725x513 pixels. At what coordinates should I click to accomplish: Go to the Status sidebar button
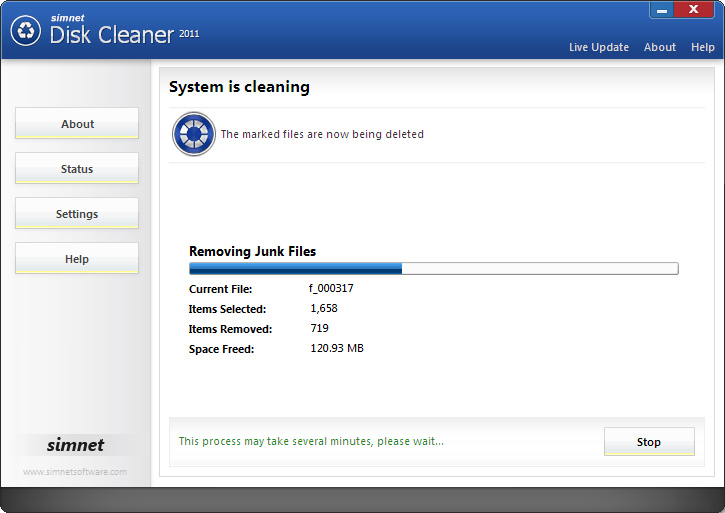[77, 169]
